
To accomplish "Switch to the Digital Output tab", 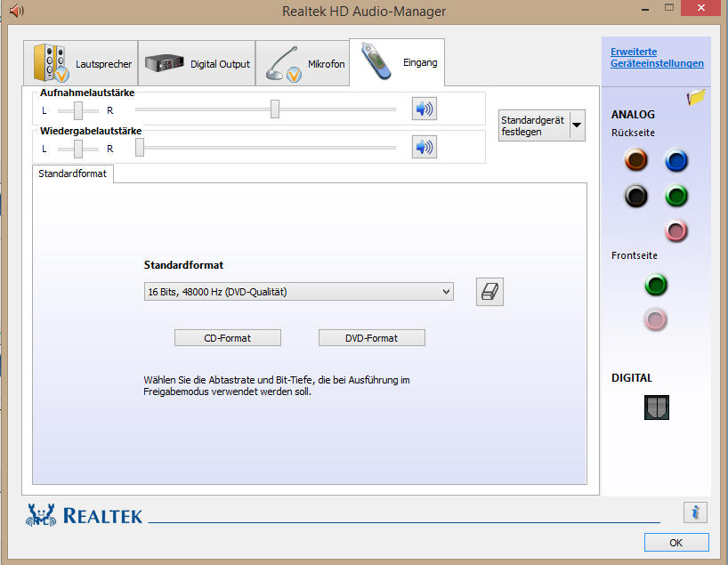I will [x=197, y=63].
